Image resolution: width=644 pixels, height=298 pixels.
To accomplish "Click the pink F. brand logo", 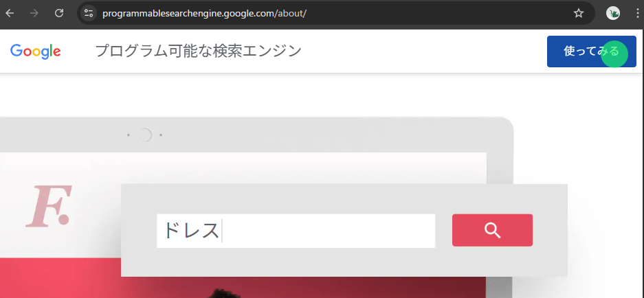I will tap(49, 207).
